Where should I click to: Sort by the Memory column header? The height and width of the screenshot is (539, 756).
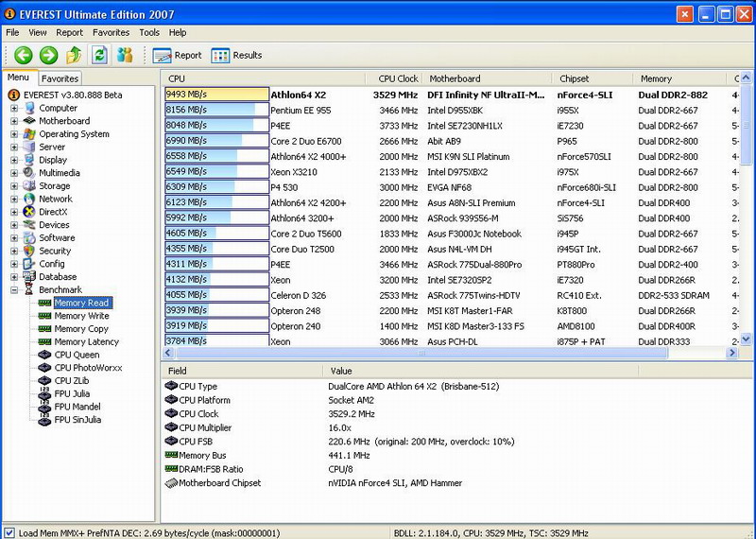point(679,78)
